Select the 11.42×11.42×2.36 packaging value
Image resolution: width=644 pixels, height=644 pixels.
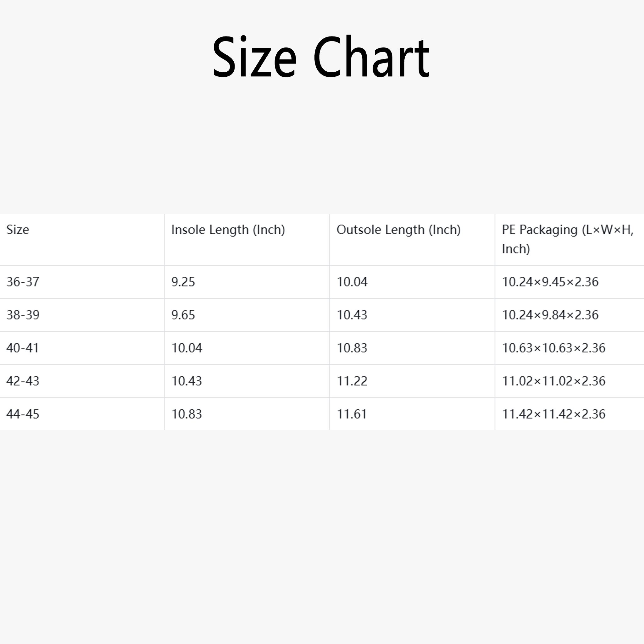point(554,414)
